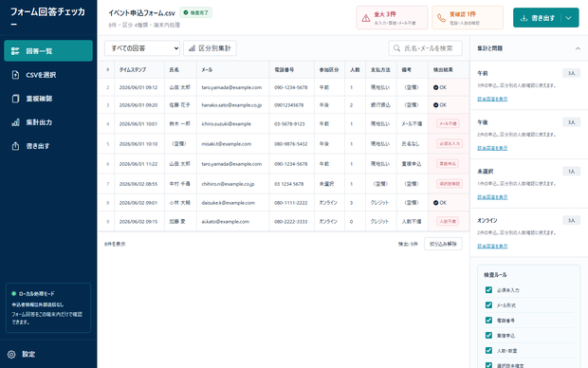This screenshot has height=368, width=588.
Task: Click the copy icon of 重複確認
Action: pos(15,99)
